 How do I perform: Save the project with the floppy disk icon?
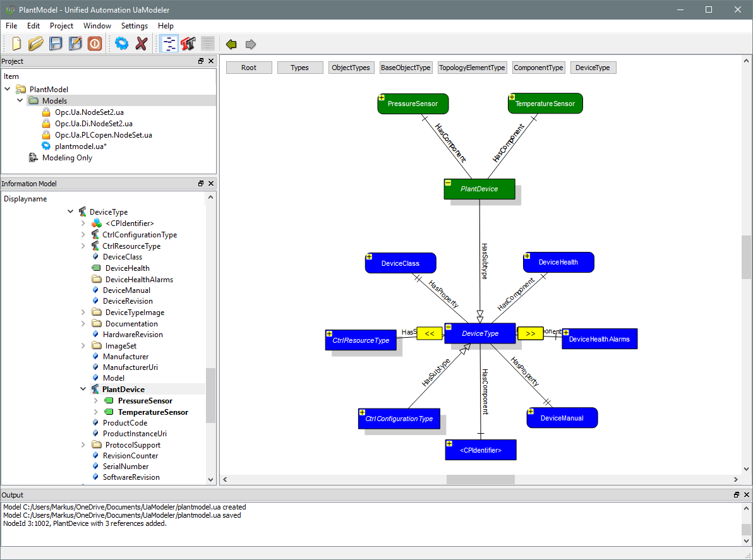[56, 44]
